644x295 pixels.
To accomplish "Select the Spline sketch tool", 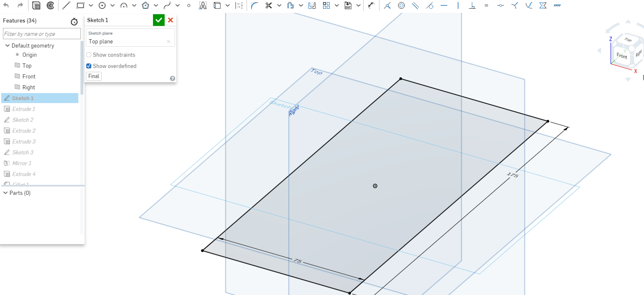I will coord(167,5).
